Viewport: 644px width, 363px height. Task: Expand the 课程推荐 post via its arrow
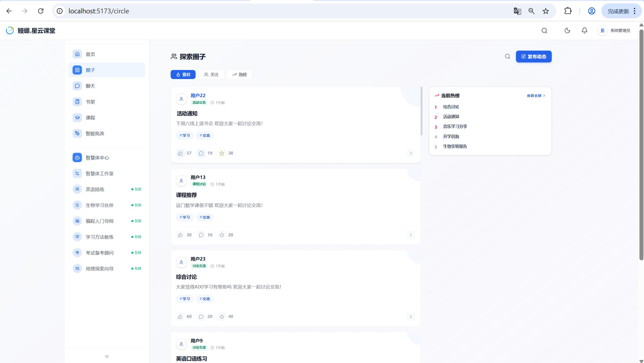point(411,235)
